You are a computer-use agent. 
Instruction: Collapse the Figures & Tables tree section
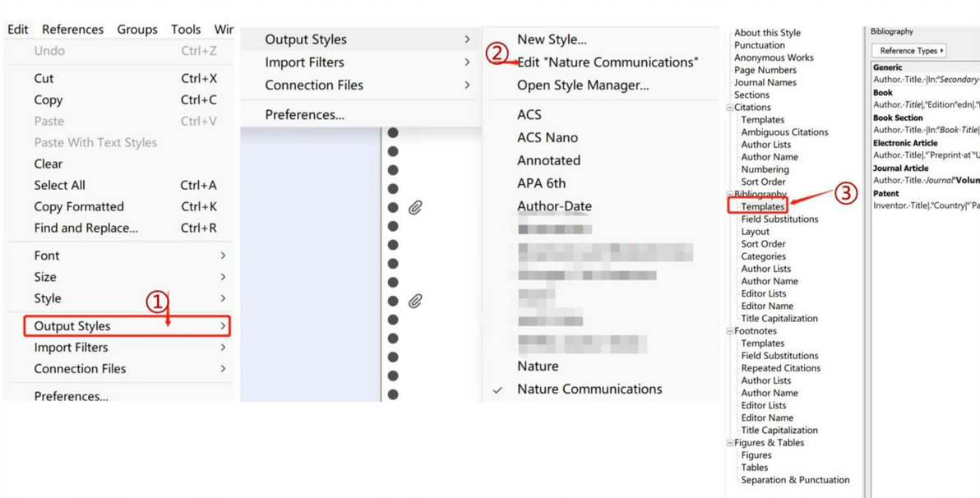click(729, 443)
